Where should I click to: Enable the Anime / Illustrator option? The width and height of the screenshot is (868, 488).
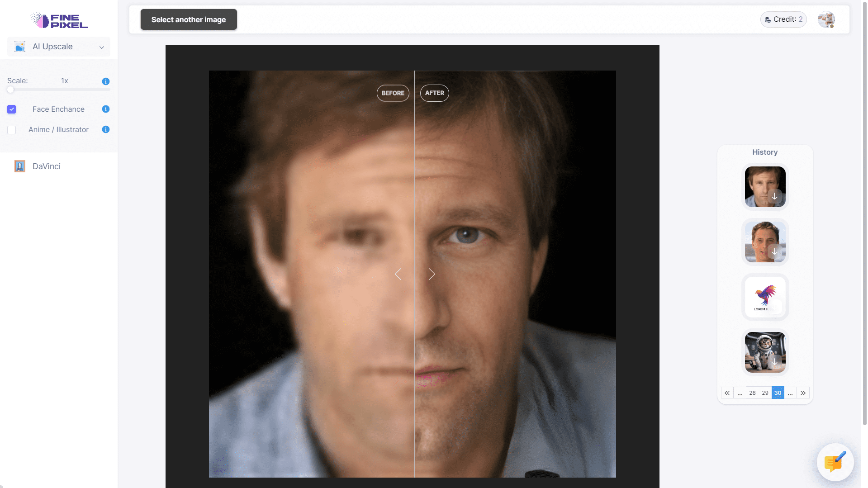click(11, 130)
